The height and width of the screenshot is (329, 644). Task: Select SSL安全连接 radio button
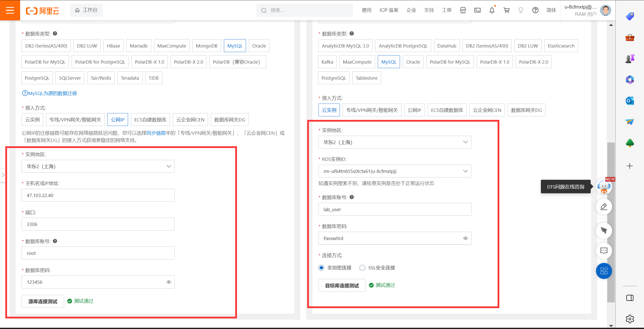[362, 268]
